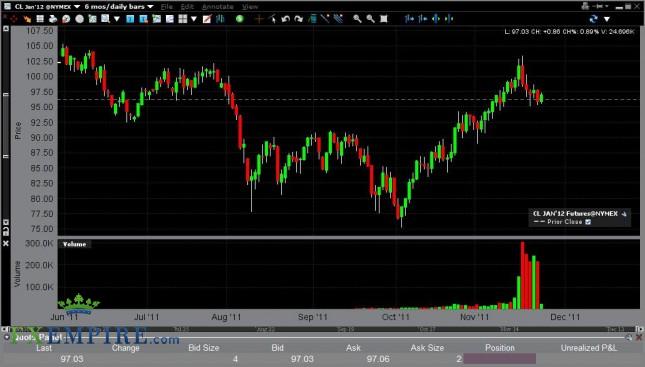The image size is (645, 367).
Task: Click the Last price value in the quote panel
Action: point(72,359)
